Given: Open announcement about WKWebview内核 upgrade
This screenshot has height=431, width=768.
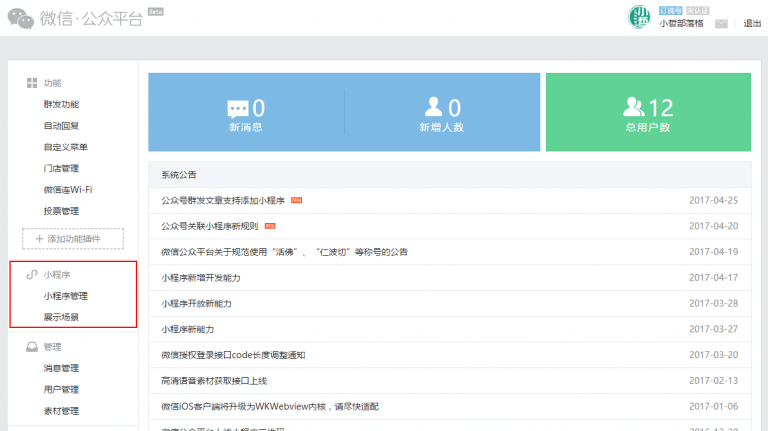Looking at the screenshot, I should pos(270,407).
